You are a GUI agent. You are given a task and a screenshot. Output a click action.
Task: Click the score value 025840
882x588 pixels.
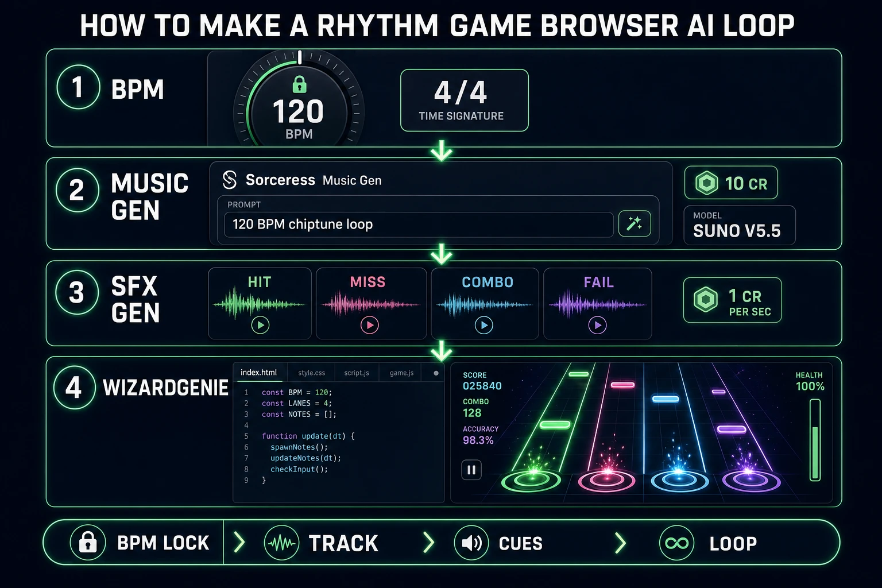pos(482,386)
